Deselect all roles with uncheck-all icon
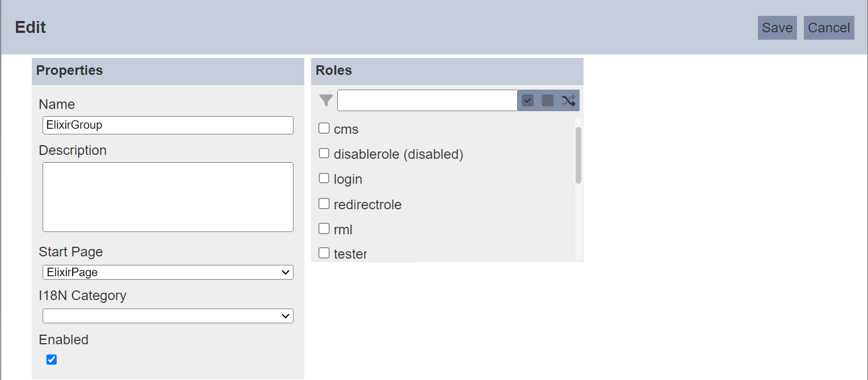This screenshot has width=868, height=380. pyautogui.click(x=548, y=101)
